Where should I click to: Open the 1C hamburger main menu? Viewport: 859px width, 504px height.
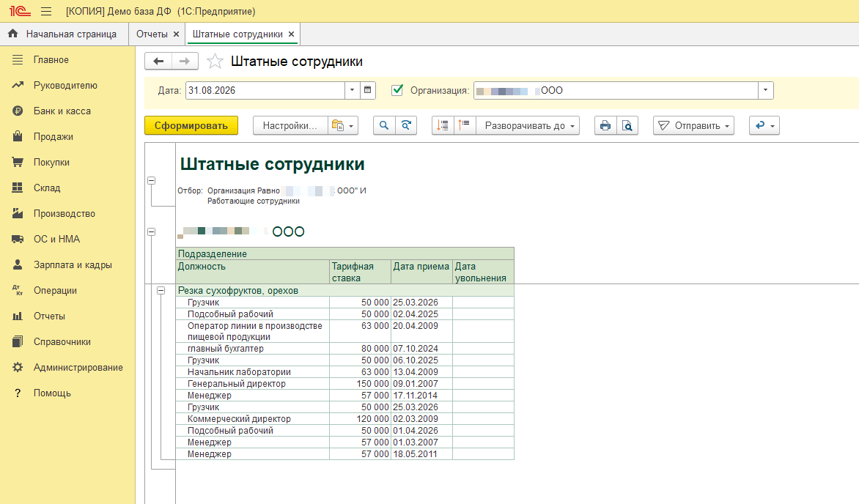pyautogui.click(x=46, y=11)
